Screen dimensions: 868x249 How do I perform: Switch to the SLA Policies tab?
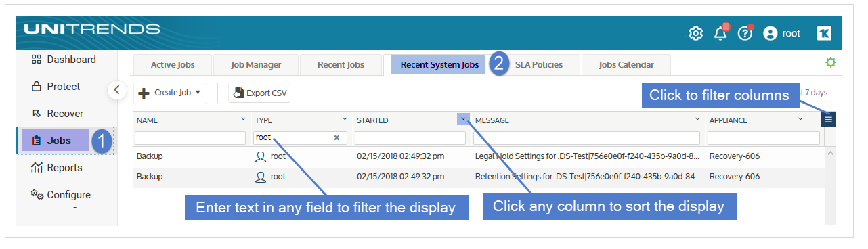click(x=538, y=65)
